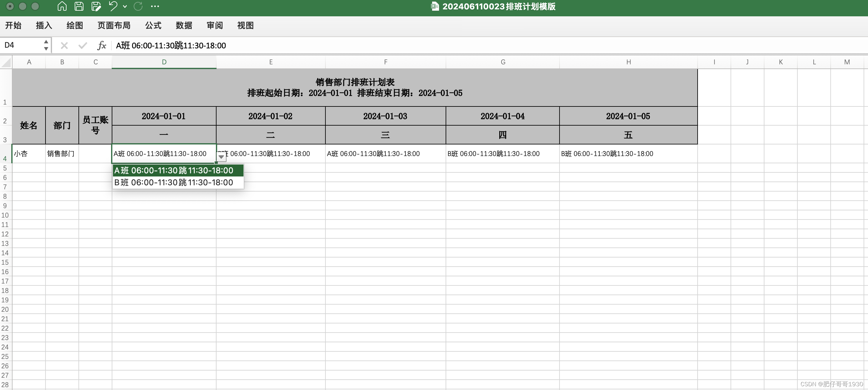Click the 员工账号 header cell
Screen dimensions: 868x390
(95, 125)
